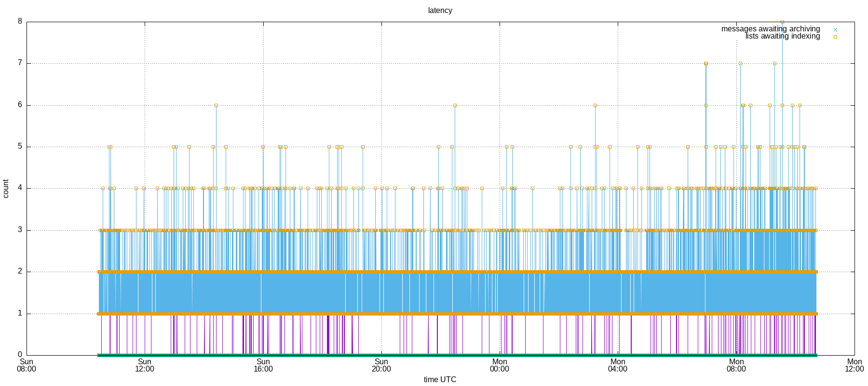Click the 'Mon 00:00' x-axis tick label
The width and height of the screenshot is (868, 386).
coord(500,365)
